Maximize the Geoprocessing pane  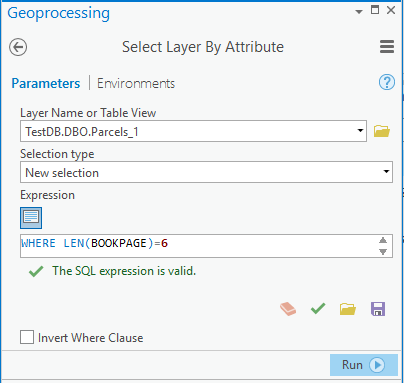375,10
